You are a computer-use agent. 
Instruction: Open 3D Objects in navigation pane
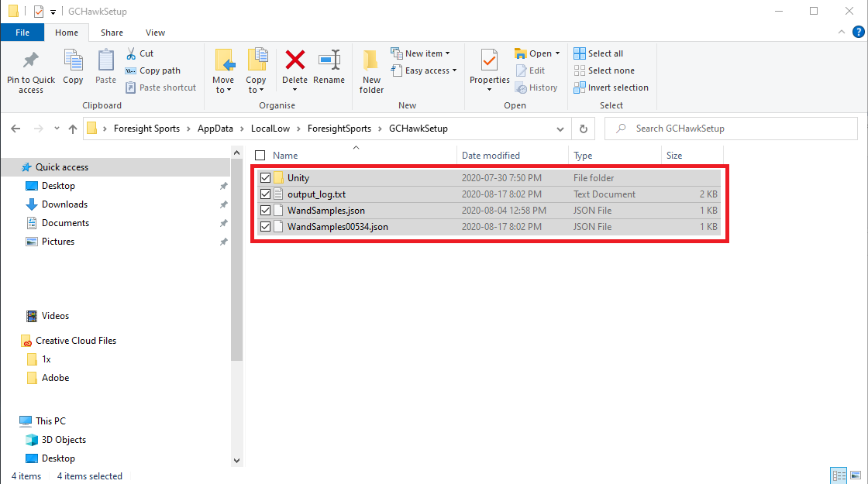click(64, 440)
